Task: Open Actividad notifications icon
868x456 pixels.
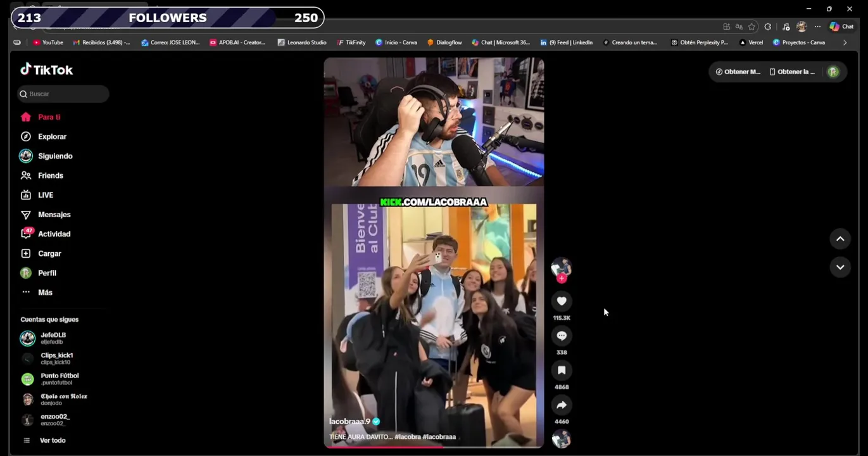Action: [x=26, y=234]
